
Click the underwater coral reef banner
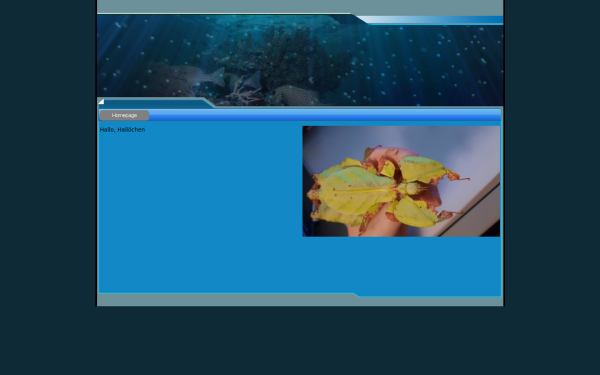[300, 60]
